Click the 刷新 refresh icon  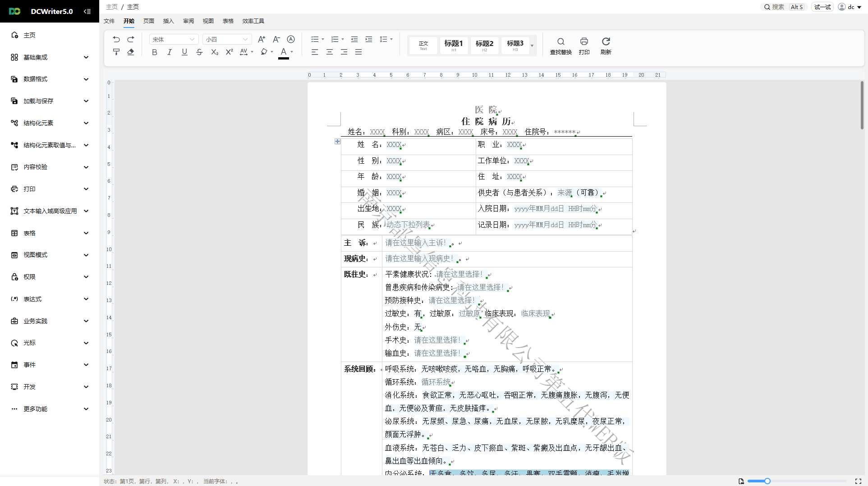click(x=606, y=45)
